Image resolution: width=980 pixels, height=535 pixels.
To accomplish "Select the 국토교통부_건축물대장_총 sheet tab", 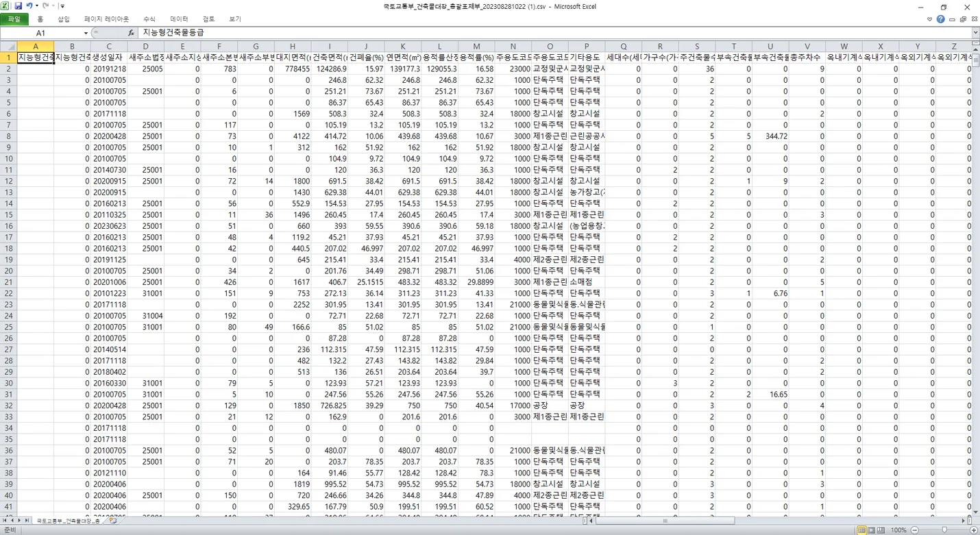I will [x=69, y=521].
